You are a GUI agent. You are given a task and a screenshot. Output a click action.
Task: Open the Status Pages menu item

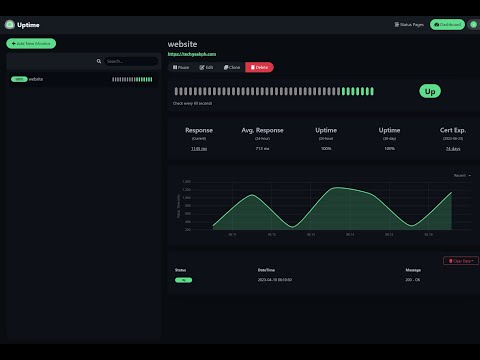coord(409,25)
